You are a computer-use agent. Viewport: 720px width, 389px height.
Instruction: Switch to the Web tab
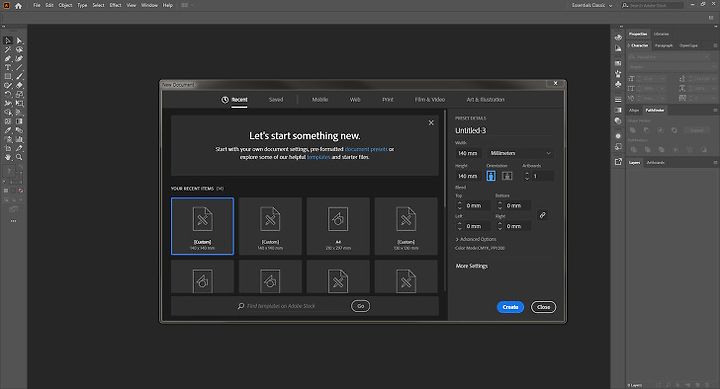(x=355, y=100)
